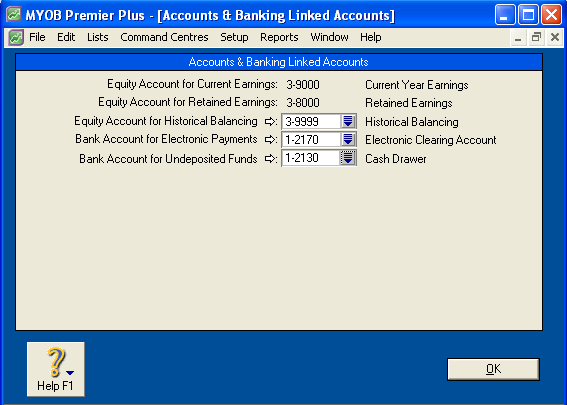Click zoom arrow next to Undeposited Funds label
The width and height of the screenshot is (567, 405).
click(x=270, y=158)
